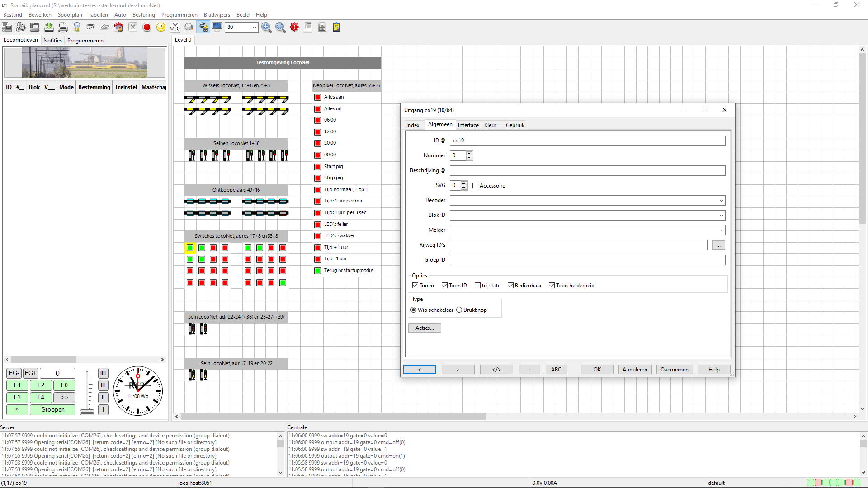This screenshot has width=868, height=488.
Task: Click the light bulb power icon
Action: click(x=77, y=28)
